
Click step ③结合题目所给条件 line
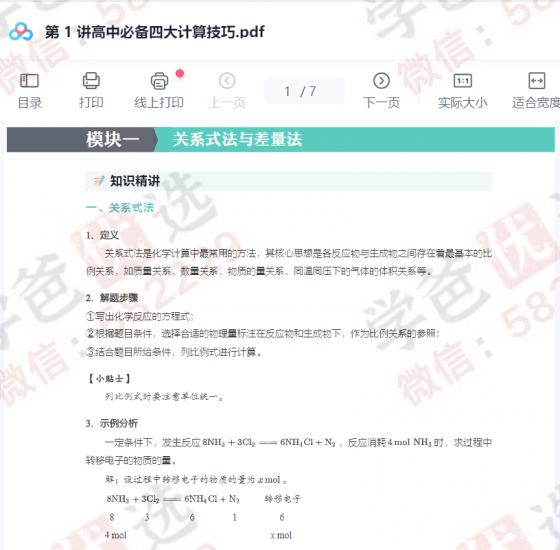(174, 352)
